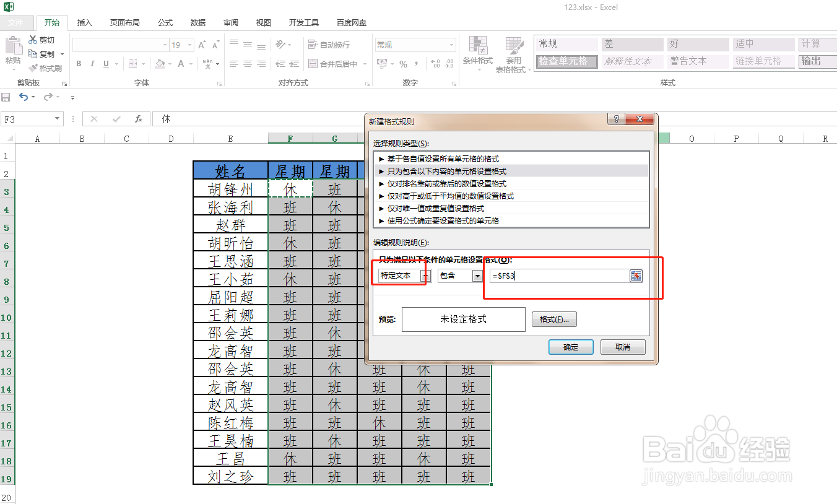Click the formula bar showing 休
The width and height of the screenshot is (837, 504).
pos(495,119)
